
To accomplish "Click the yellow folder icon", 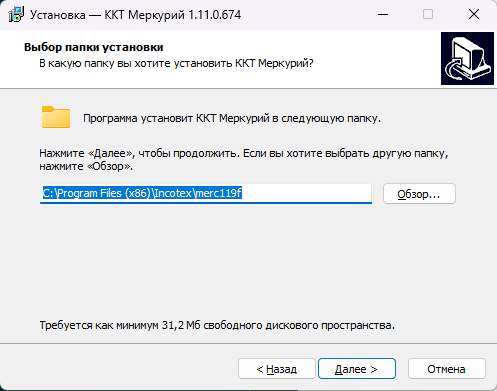I will pos(56,117).
